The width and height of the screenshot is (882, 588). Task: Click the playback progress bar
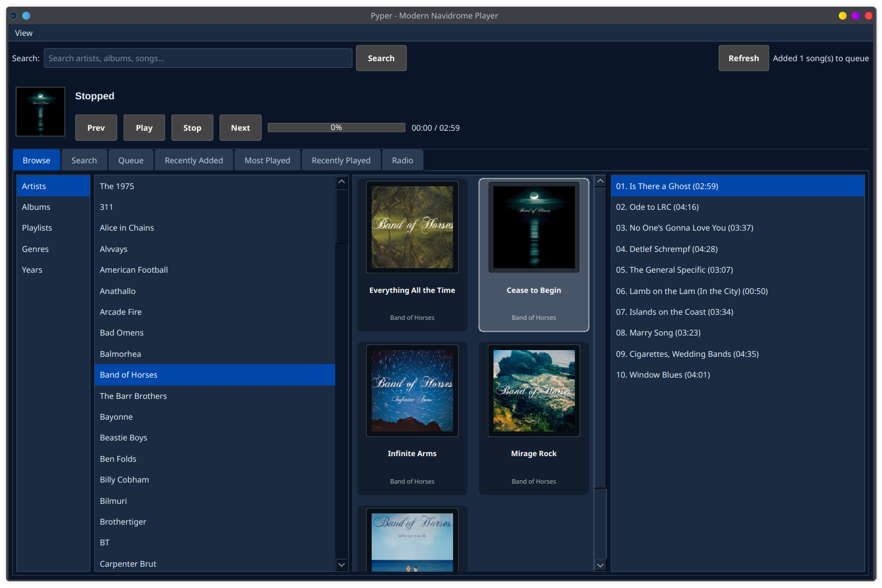tap(336, 128)
